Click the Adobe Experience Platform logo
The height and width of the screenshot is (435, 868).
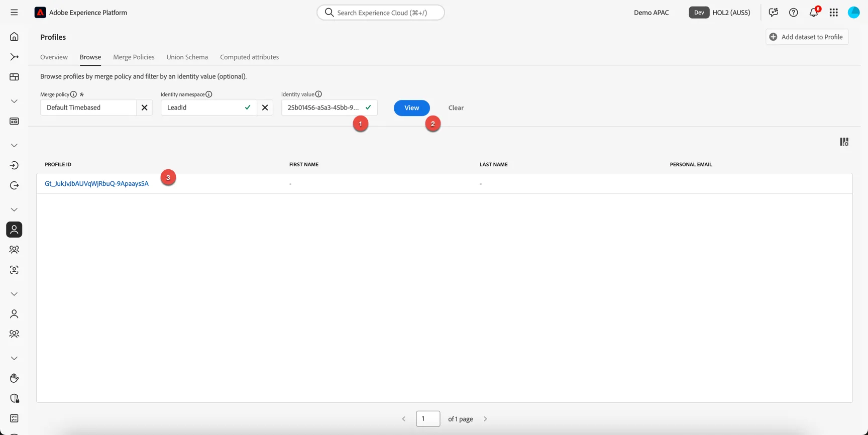[x=40, y=13]
